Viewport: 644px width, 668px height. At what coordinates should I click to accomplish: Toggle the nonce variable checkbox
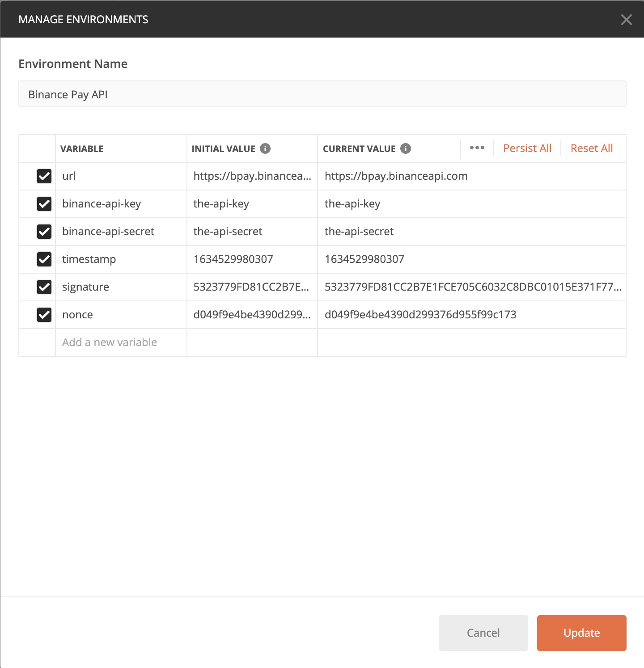[44, 315]
